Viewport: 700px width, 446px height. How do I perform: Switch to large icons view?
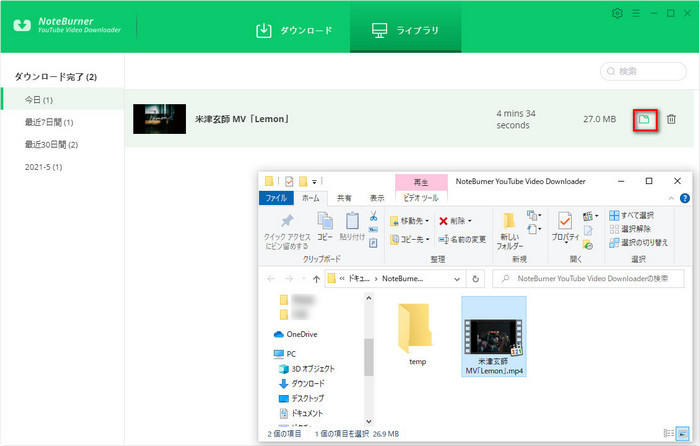(682, 433)
